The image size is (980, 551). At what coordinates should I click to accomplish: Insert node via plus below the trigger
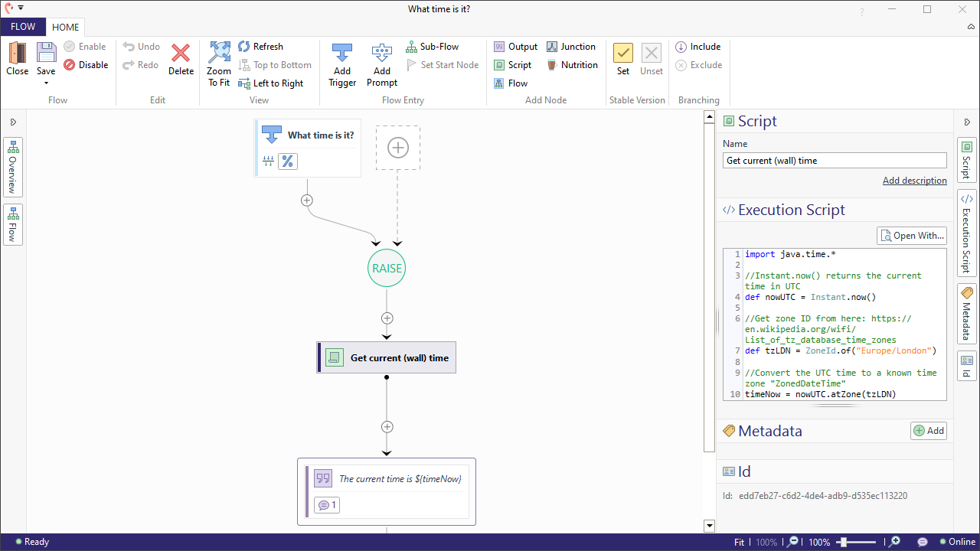point(307,201)
